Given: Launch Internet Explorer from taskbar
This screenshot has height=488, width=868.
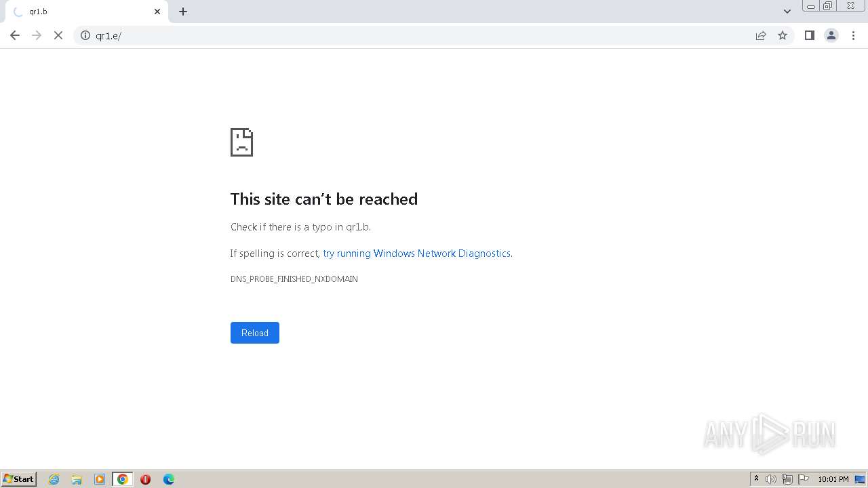Looking at the screenshot, I should (54, 479).
